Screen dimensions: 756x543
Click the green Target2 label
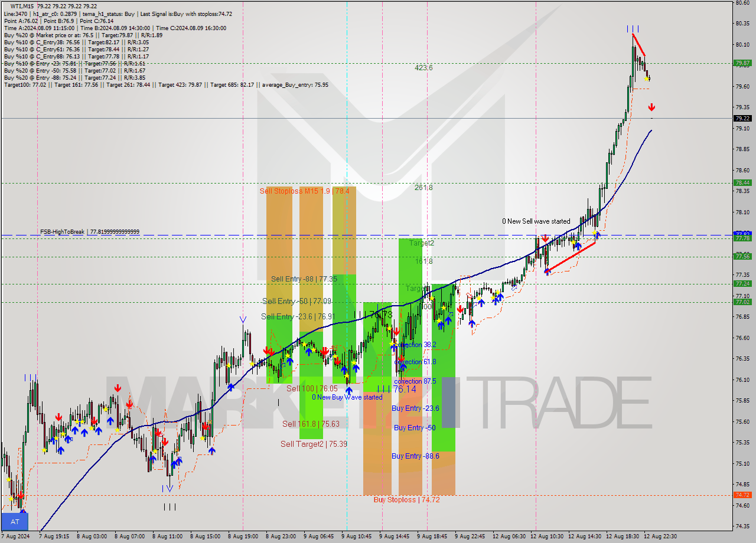tap(422, 243)
